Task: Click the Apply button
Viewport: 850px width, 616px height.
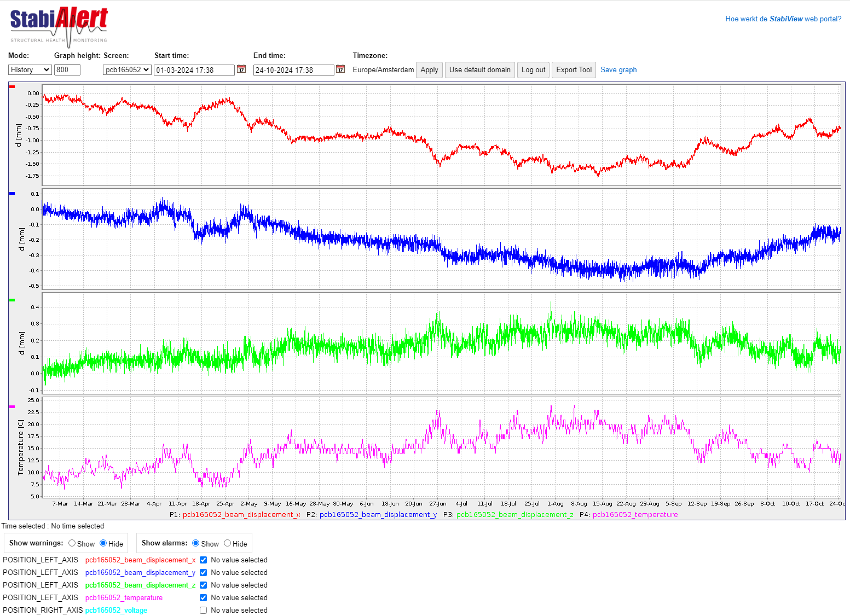Action: click(429, 70)
